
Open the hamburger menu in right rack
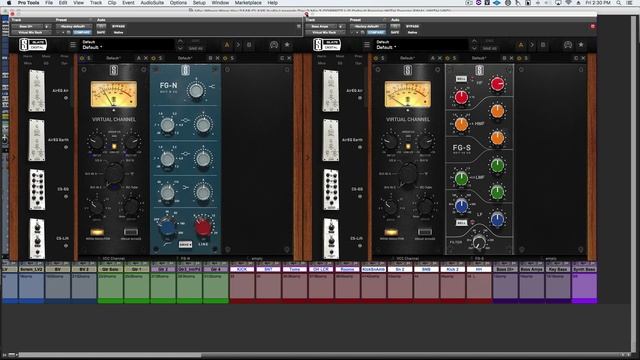point(367,45)
